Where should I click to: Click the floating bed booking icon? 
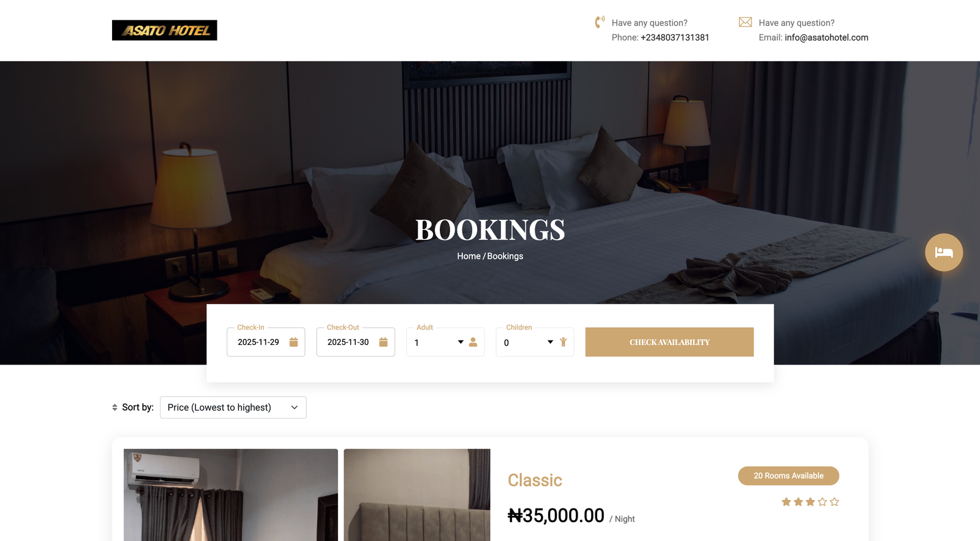pos(944,252)
